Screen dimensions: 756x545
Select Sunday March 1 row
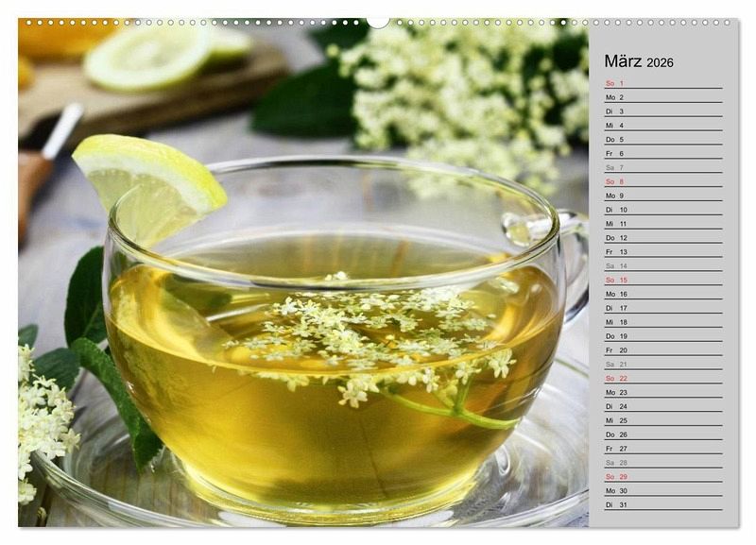[663, 83]
